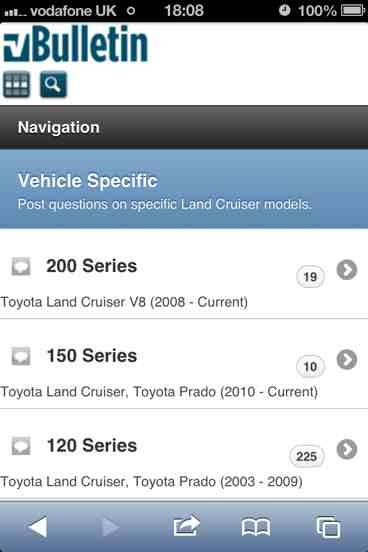This screenshot has width=368, height=552.
Task: Tap the forum status icon beside 150 Series
Action: 21,356
